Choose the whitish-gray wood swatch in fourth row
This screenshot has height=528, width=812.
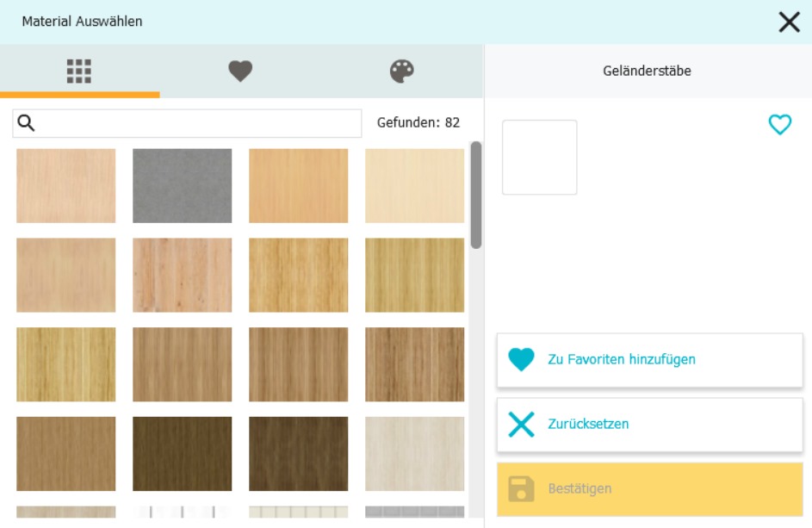(414, 454)
